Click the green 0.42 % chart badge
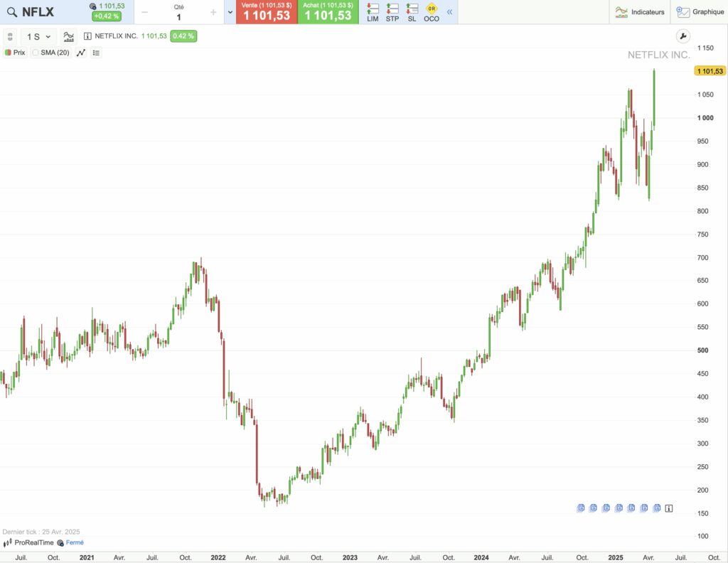Screen dimensions: 728x563 pos(183,36)
